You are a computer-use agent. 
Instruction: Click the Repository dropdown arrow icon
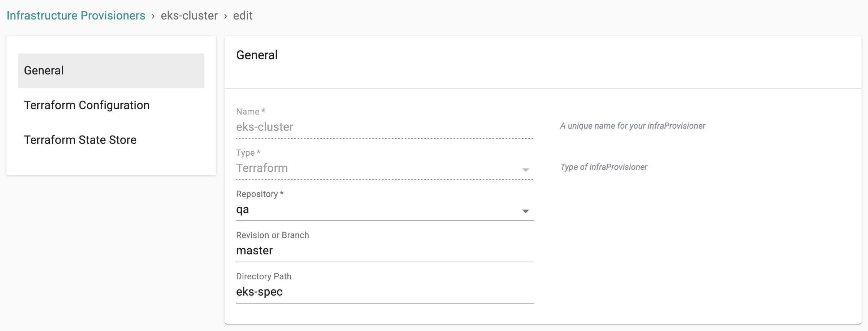click(526, 211)
